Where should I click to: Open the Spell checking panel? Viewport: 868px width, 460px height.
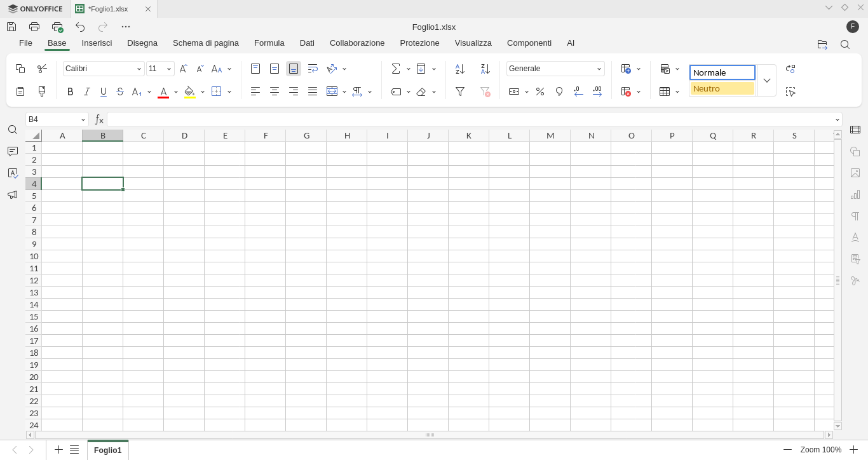12,173
